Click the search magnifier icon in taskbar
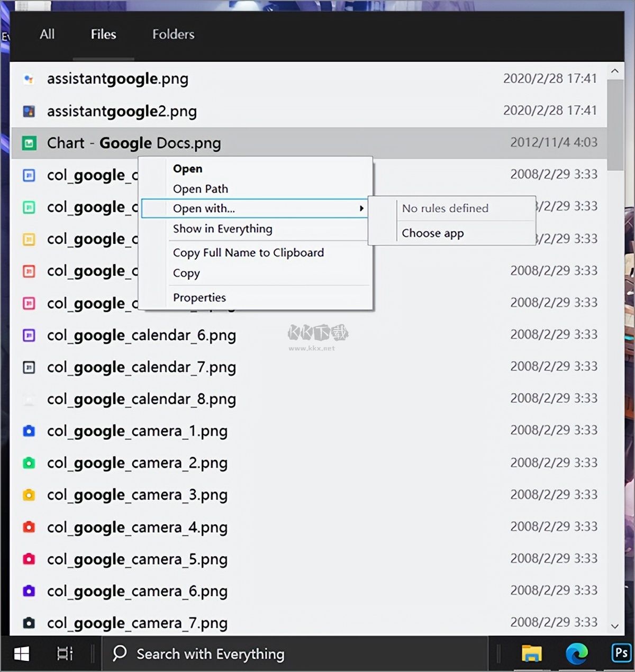This screenshot has height=672, width=635. pos(120,653)
